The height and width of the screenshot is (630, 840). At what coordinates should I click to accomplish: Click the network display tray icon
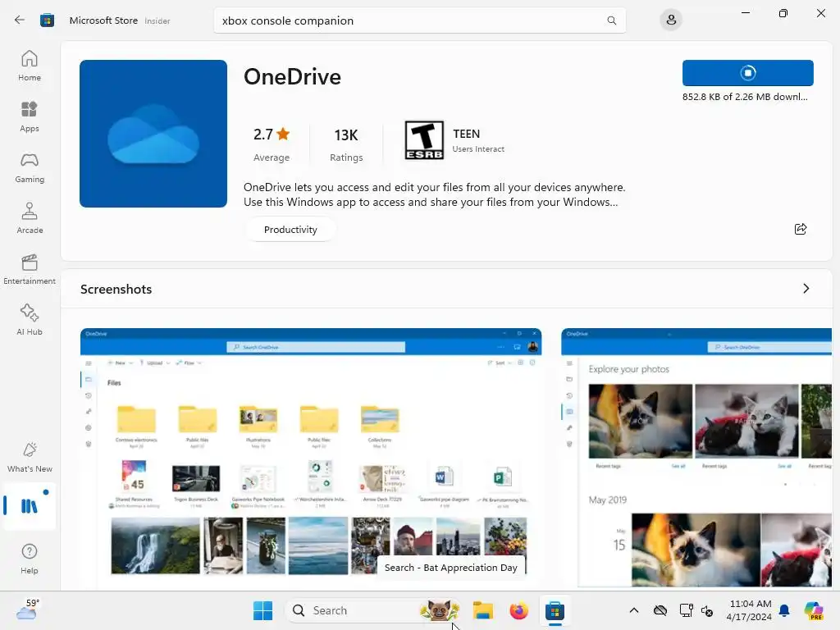click(x=686, y=610)
